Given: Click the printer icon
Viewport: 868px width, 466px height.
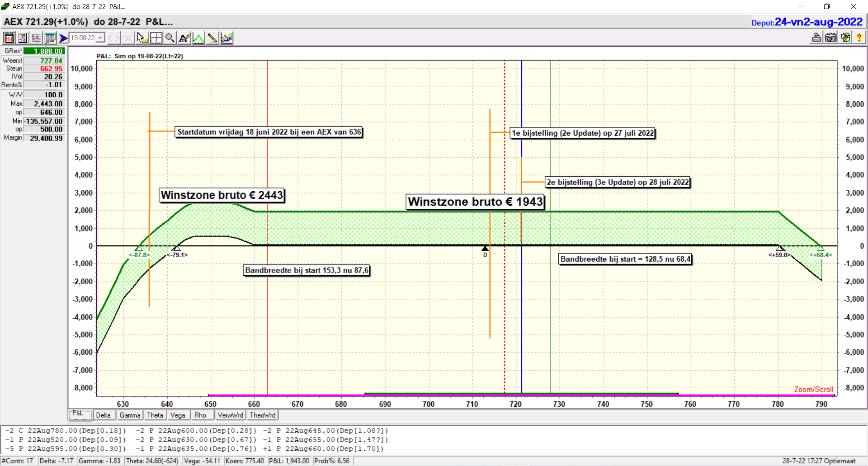Looking at the screenshot, I should point(816,38).
